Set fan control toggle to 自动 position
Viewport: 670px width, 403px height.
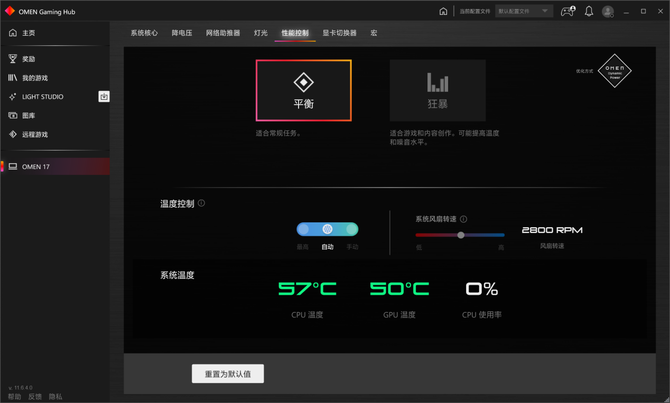coord(327,229)
